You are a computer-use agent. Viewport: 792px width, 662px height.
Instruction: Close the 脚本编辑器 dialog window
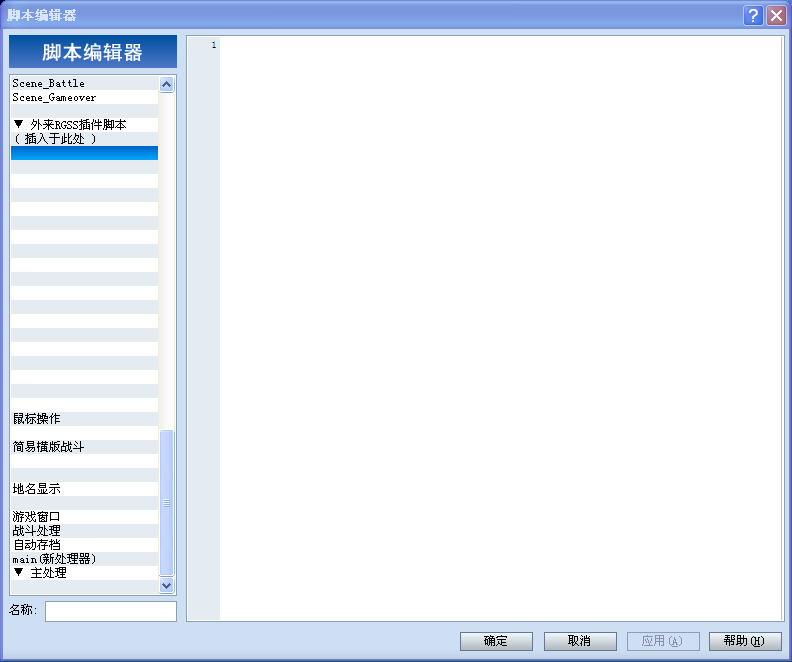click(x=776, y=16)
